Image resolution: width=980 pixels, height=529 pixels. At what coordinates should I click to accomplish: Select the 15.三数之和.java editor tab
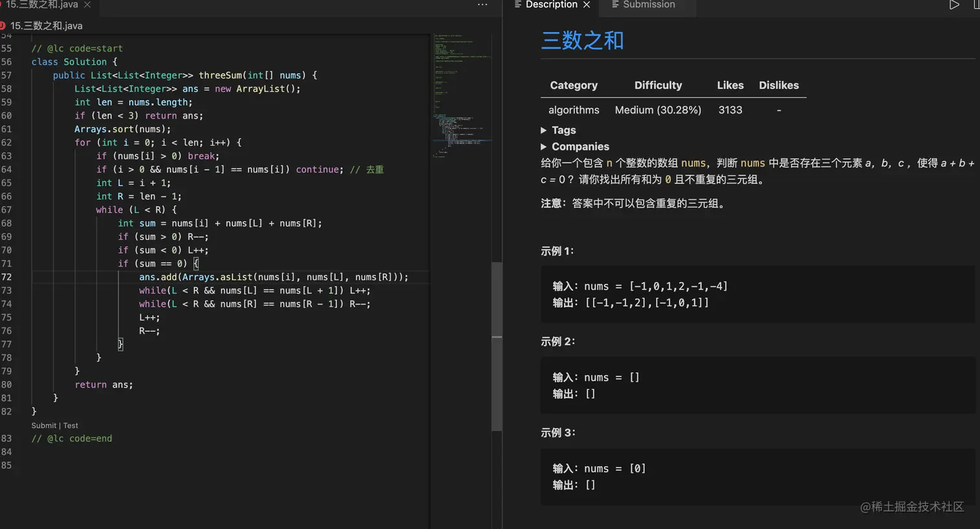pyautogui.click(x=43, y=5)
